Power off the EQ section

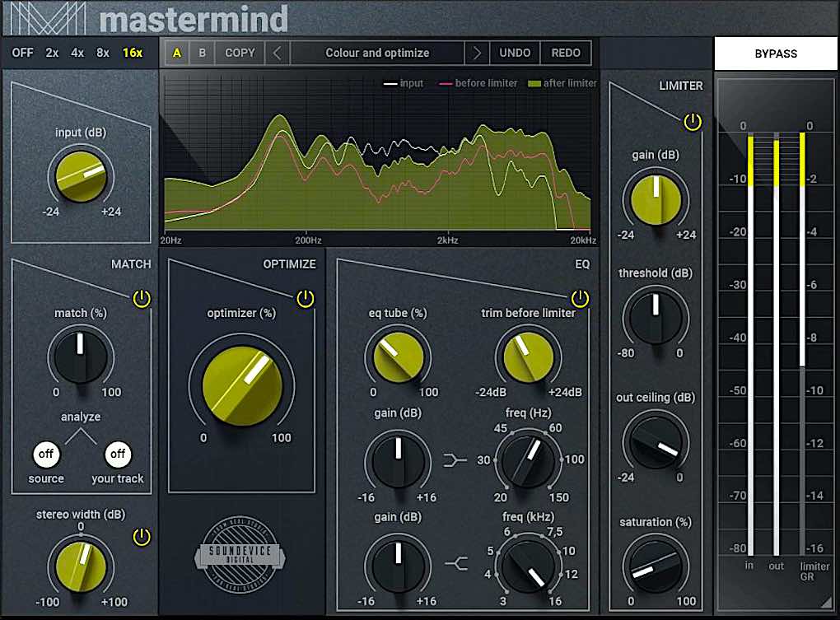(x=581, y=299)
